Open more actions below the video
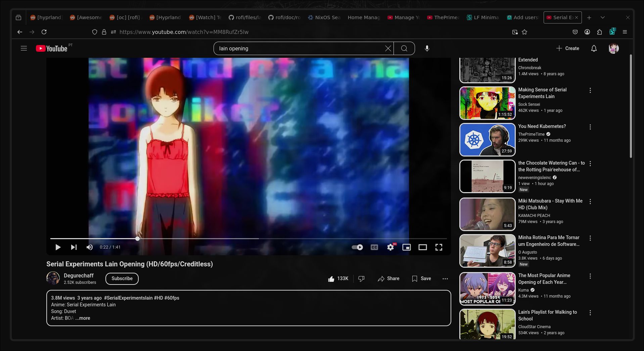Image resolution: width=644 pixels, height=351 pixels. click(x=445, y=278)
